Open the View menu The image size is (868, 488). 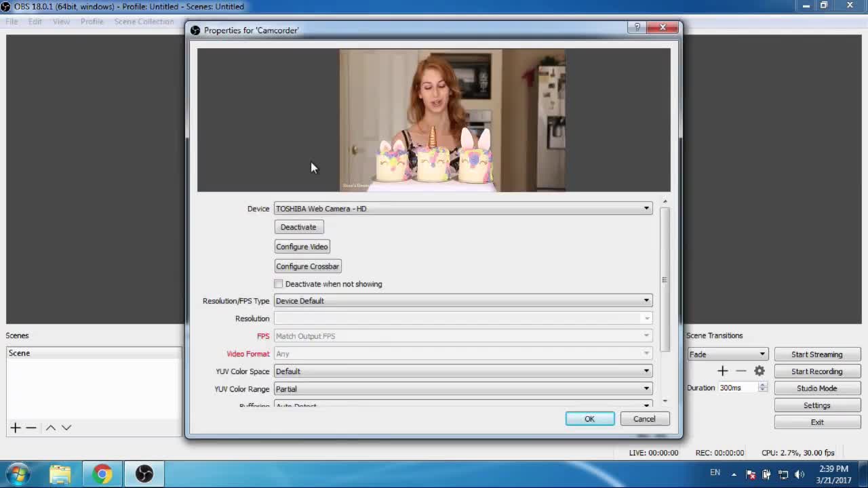[61, 22]
